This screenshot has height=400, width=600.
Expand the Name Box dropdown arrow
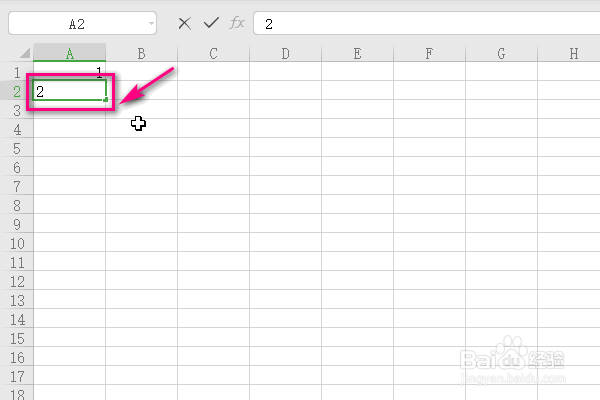(x=151, y=24)
